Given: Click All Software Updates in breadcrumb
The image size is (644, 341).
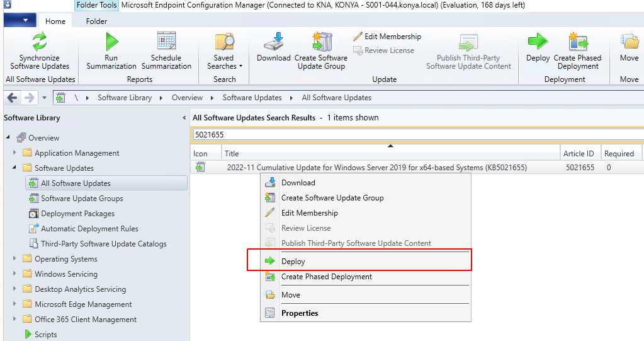Looking at the screenshot, I should click(336, 98).
